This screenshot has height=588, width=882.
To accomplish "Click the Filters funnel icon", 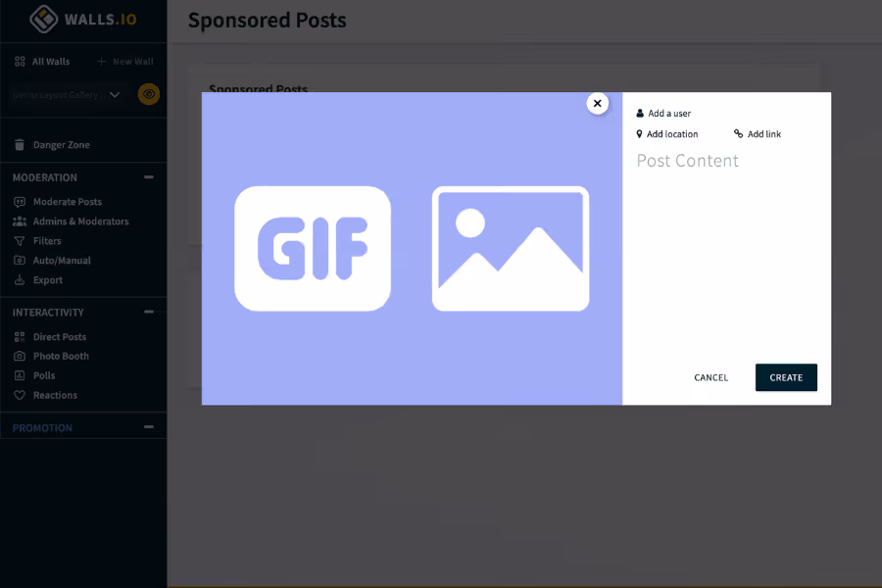I will click(x=20, y=241).
